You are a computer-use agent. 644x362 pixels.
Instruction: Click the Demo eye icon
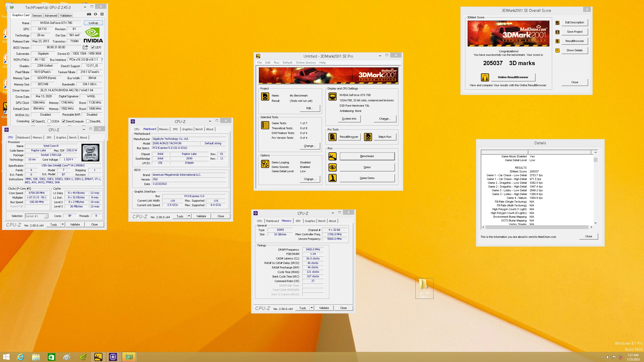(333, 167)
